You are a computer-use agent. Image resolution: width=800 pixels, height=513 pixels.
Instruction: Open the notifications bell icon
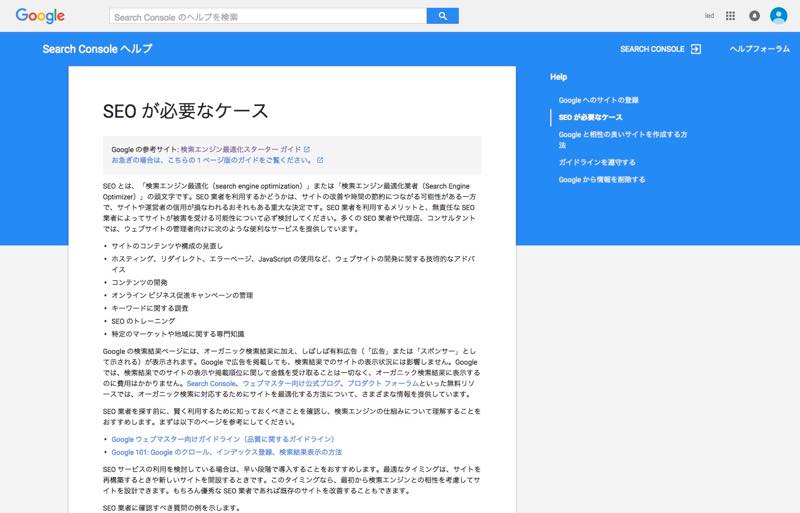pyautogui.click(x=754, y=16)
